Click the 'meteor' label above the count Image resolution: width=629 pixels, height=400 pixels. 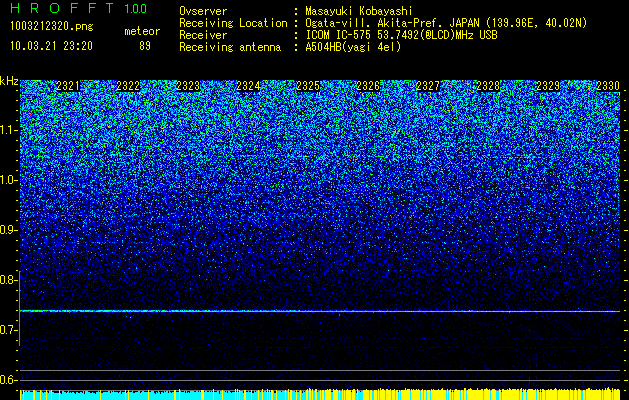click(142, 31)
